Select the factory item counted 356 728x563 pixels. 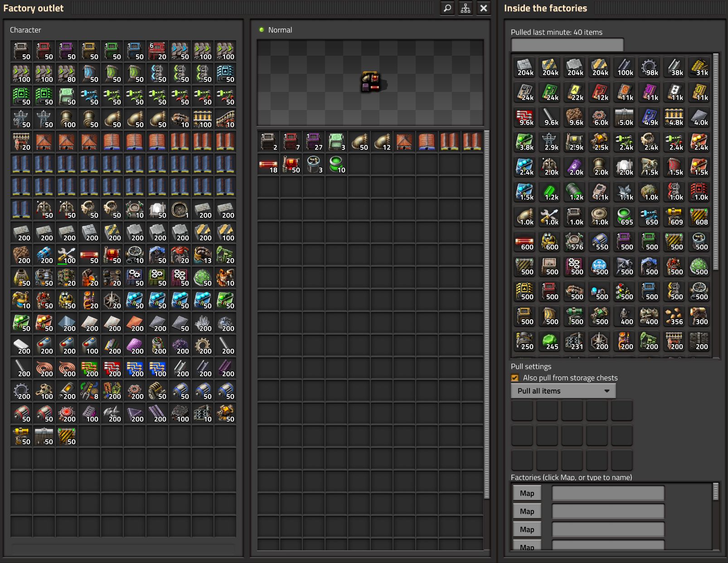674,316
